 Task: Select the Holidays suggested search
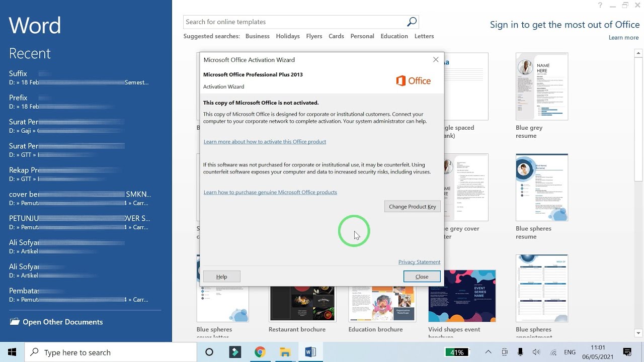[x=288, y=36]
